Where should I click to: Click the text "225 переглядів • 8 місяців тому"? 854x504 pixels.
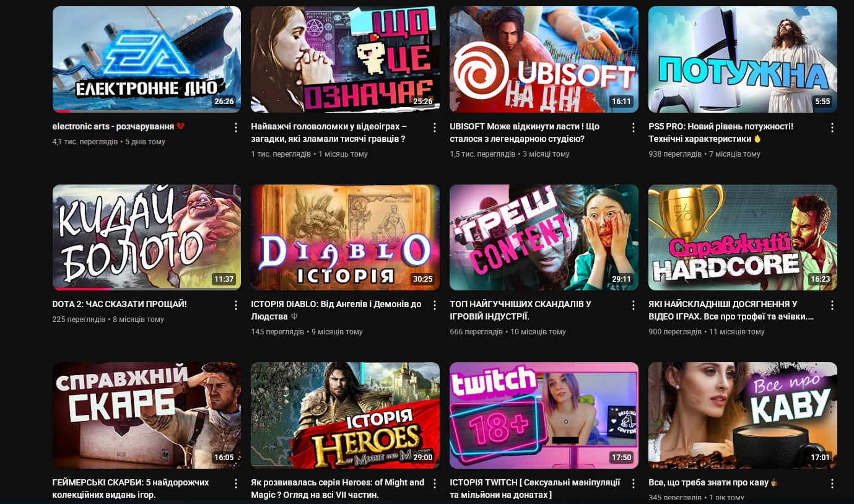click(x=108, y=319)
